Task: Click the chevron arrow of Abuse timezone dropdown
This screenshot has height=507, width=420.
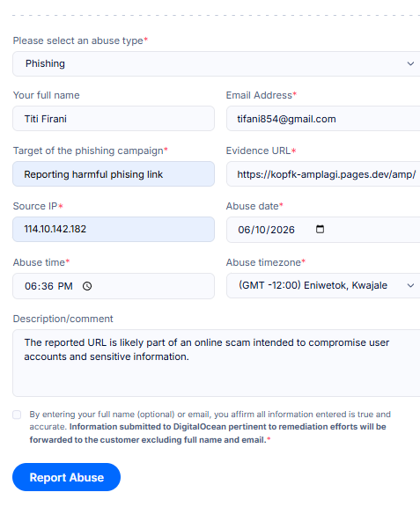Action: point(410,285)
